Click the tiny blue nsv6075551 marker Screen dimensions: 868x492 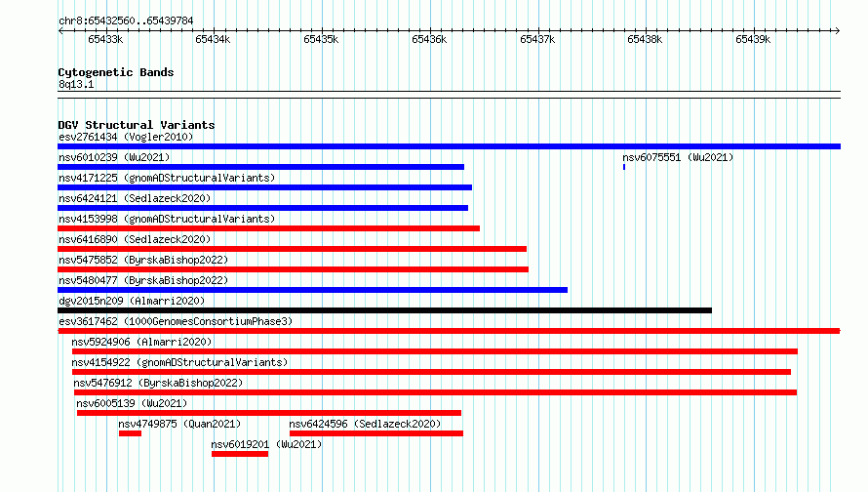point(624,167)
